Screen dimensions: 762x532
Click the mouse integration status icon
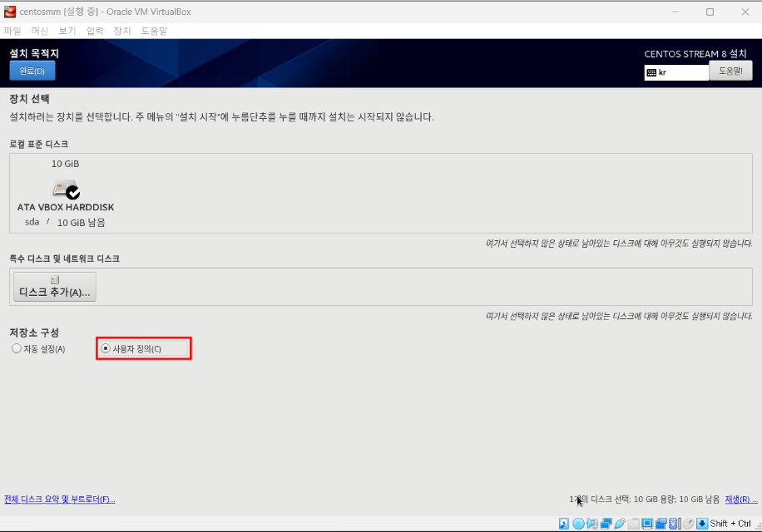(688, 523)
